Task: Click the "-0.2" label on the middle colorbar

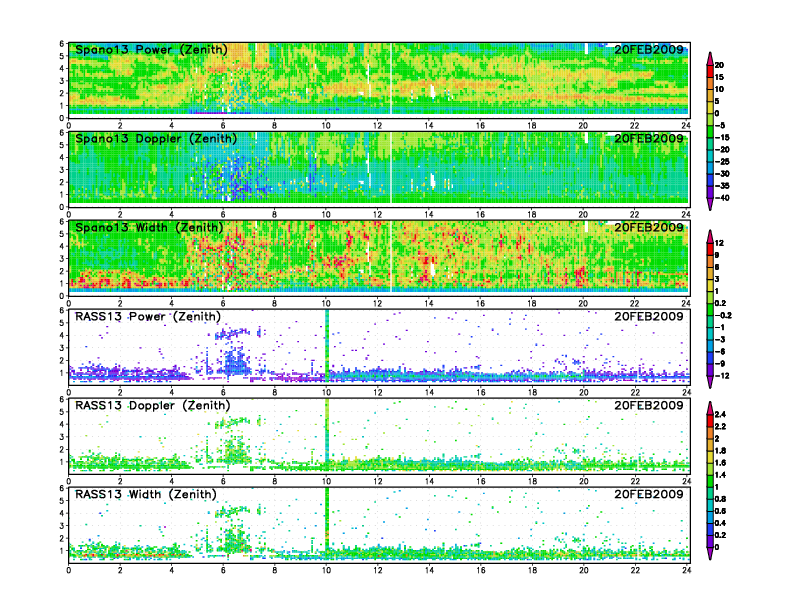Action: [723, 315]
